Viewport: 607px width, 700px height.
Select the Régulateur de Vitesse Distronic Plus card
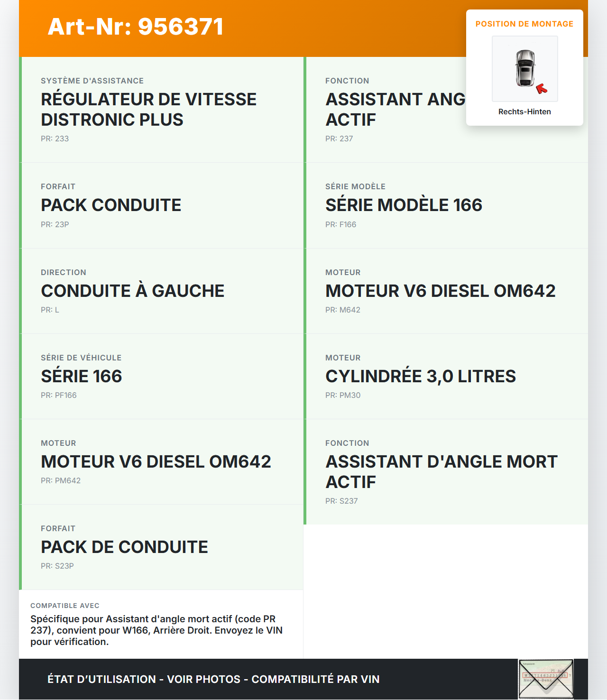(161, 110)
